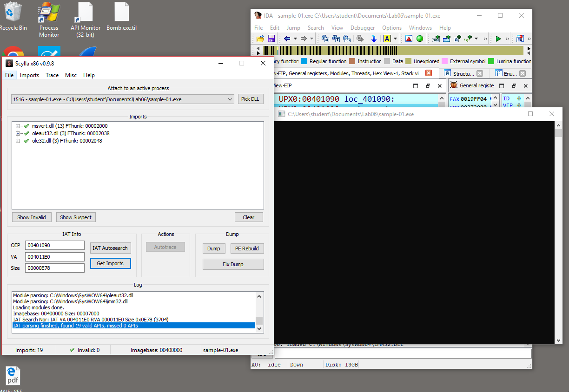Click inside the OEP address field

coord(55,245)
